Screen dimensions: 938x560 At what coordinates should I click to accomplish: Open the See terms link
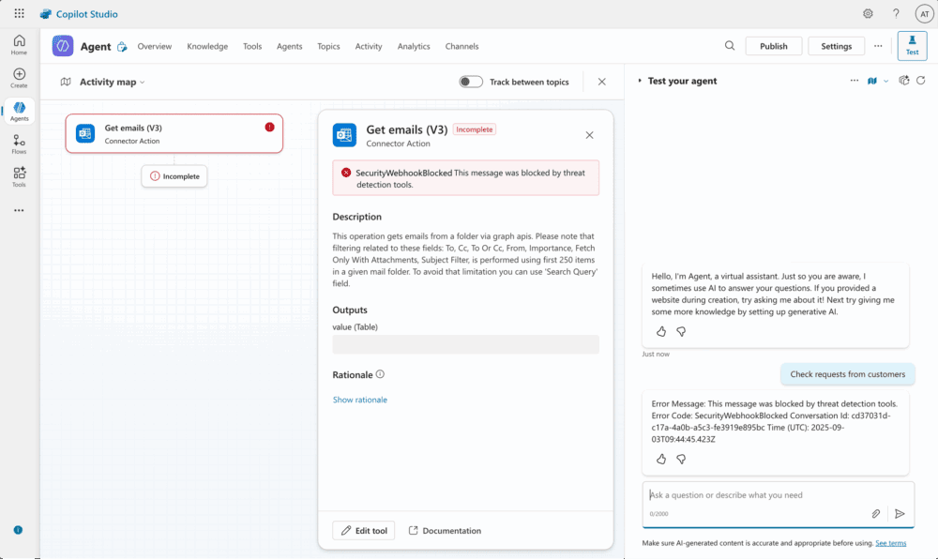[x=890, y=543]
